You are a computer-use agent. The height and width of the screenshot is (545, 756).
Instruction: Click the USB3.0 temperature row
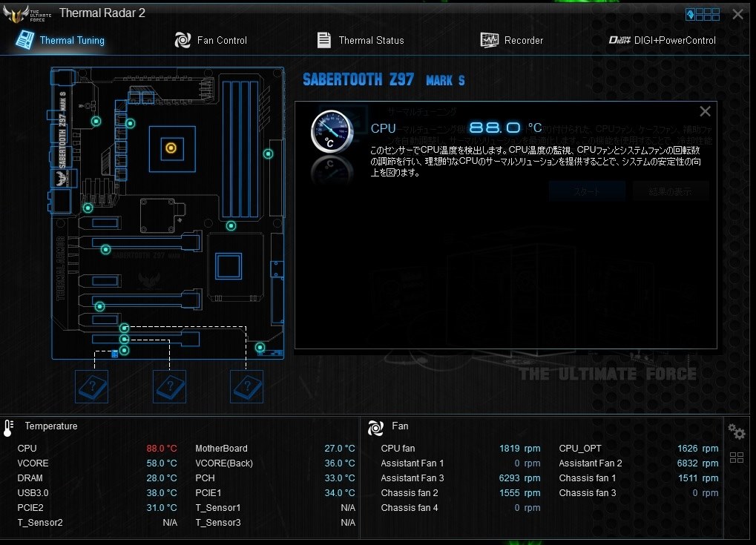coord(97,493)
